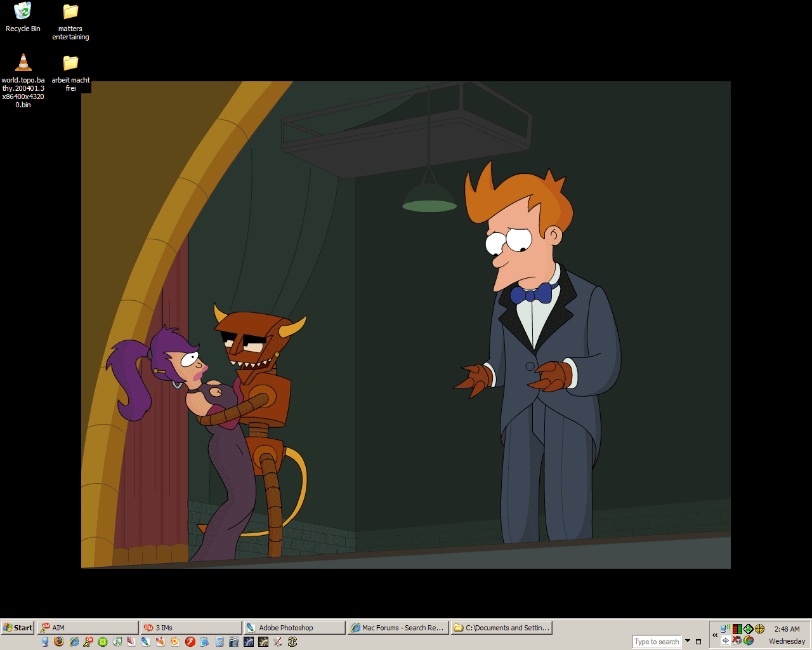Click the yellow crosshair globe tray icon

[760, 629]
